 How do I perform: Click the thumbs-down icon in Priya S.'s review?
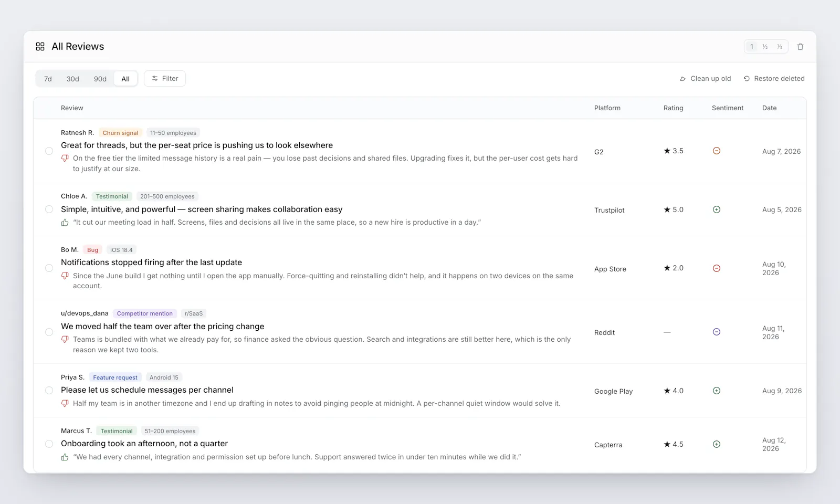(x=65, y=403)
